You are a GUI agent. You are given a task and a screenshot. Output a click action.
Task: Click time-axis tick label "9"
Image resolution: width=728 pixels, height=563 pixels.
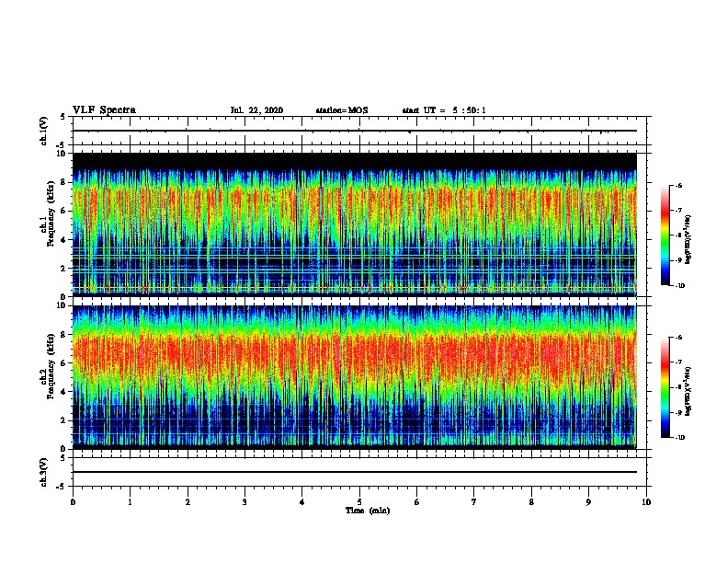pos(588,502)
